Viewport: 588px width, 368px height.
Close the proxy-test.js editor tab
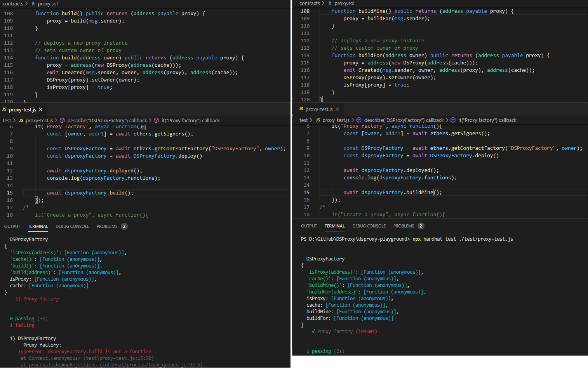41,109
